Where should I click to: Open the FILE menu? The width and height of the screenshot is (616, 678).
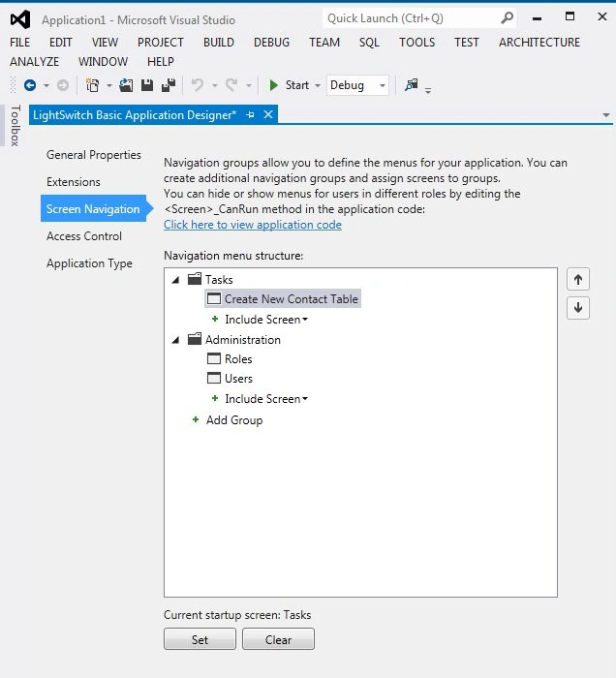[x=20, y=43]
